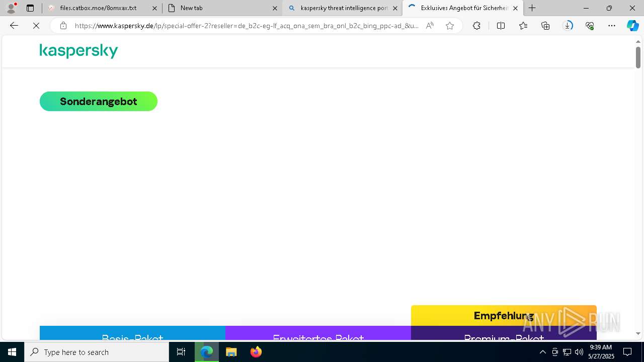This screenshot has height=362, width=644.
Task: Open taskbar clock and calendar
Action: point(601,352)
